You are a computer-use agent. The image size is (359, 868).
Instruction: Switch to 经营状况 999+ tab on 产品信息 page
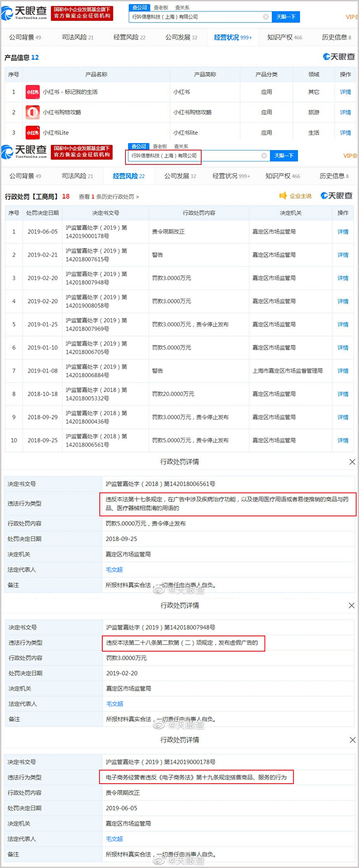tap(233, 37)
